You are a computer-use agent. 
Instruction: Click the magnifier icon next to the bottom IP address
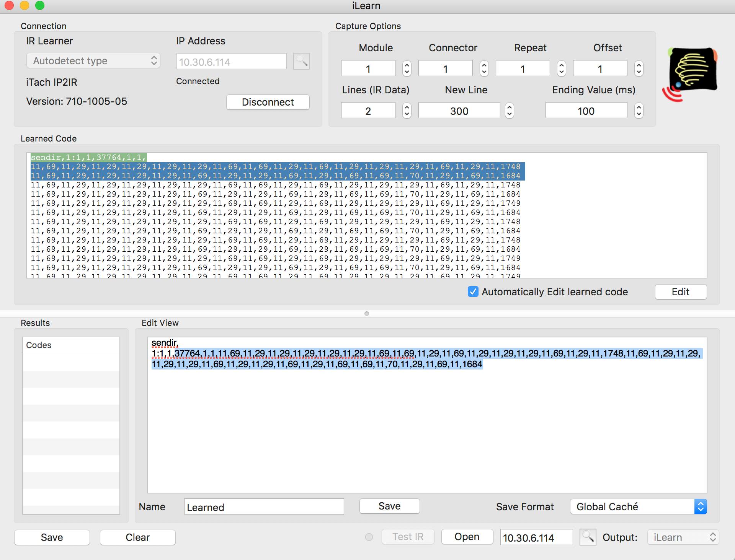(588, 537)
